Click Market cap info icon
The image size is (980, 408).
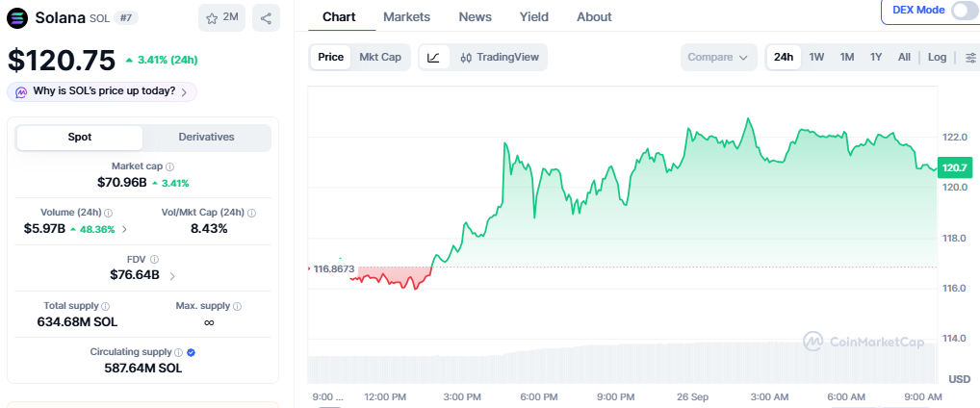pos(170,166)
